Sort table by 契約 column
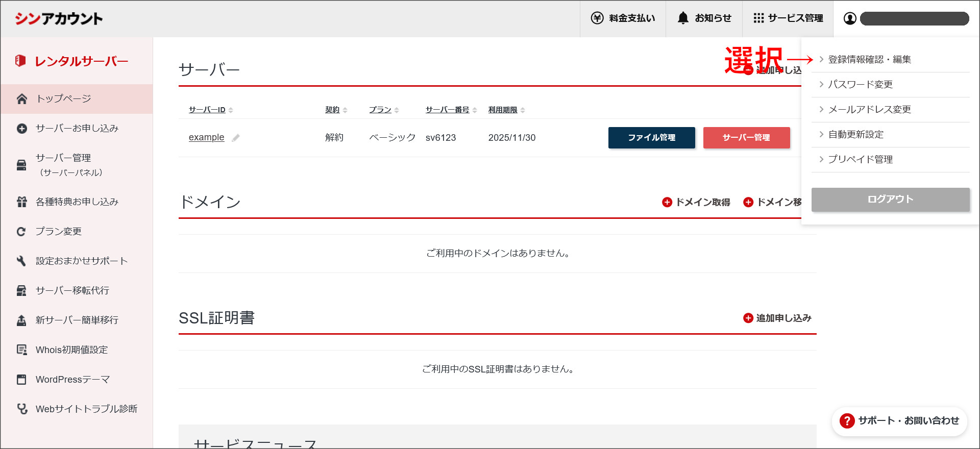 336,110
